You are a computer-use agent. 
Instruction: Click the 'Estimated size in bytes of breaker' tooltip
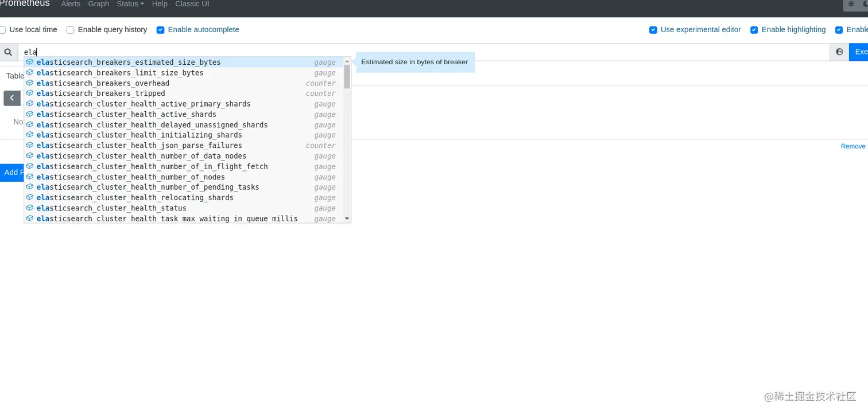(415, 62)
